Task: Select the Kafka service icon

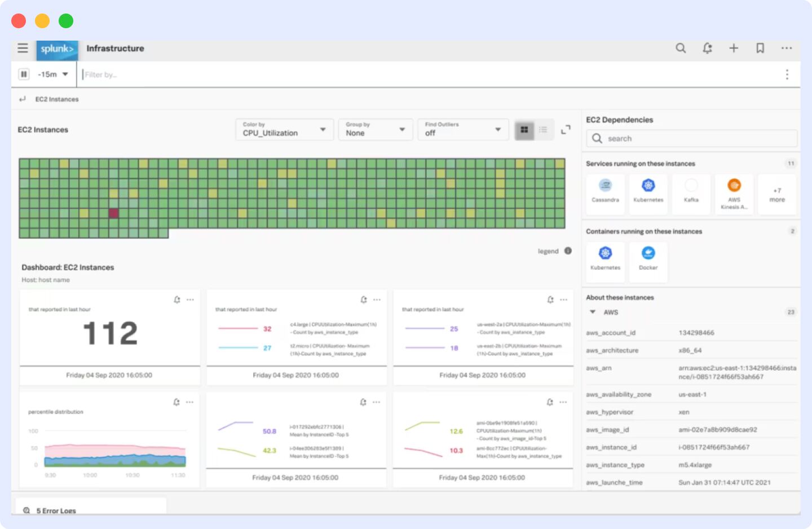Action: (x=691, y=194)
